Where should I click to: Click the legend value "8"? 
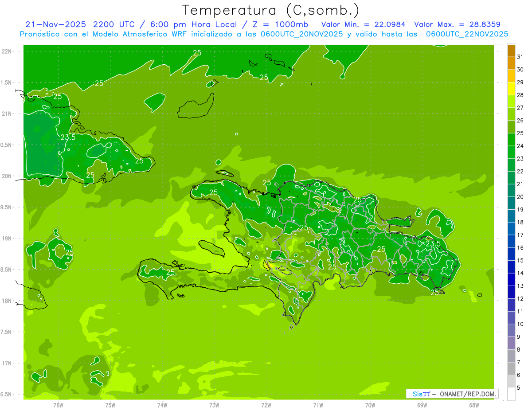point(518,349)
